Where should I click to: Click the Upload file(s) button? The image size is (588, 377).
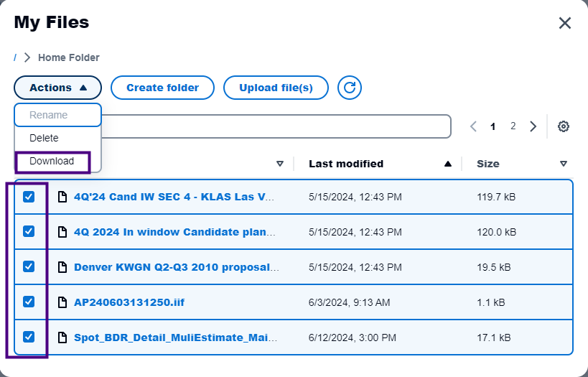coord(276,88)
